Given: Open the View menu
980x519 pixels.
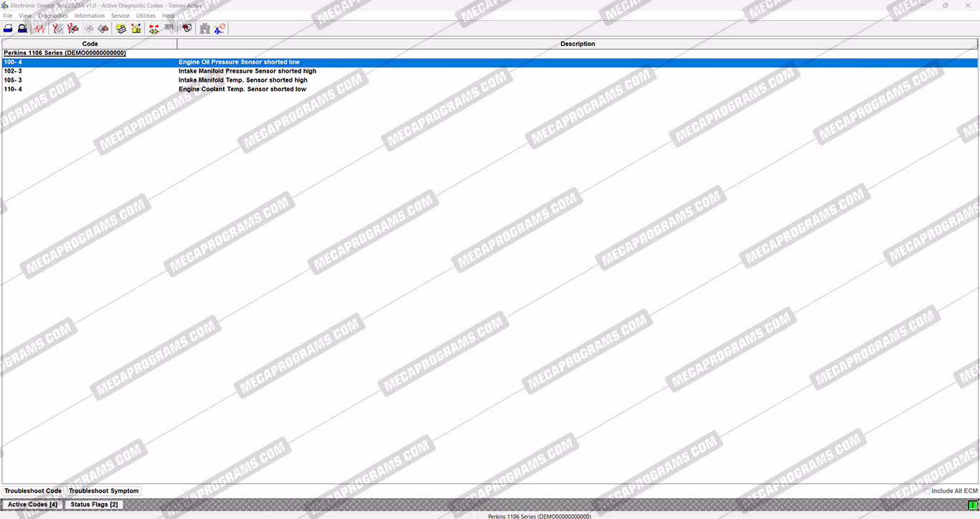Looking at the screenshot, I should point(25,16).
